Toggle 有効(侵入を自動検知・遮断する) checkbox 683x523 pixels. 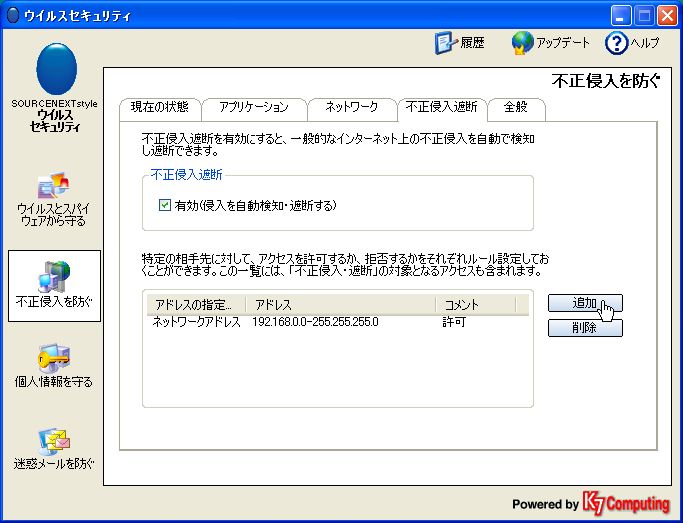click(165, 205)
